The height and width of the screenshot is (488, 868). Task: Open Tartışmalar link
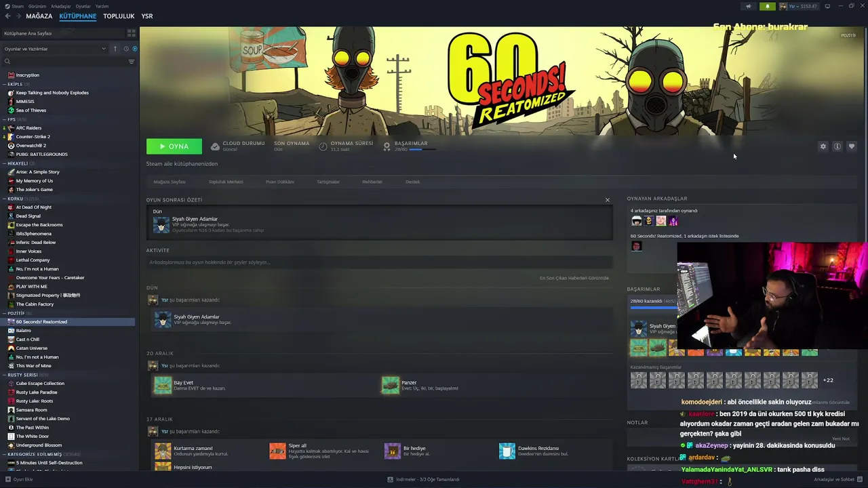click(328, 182)
